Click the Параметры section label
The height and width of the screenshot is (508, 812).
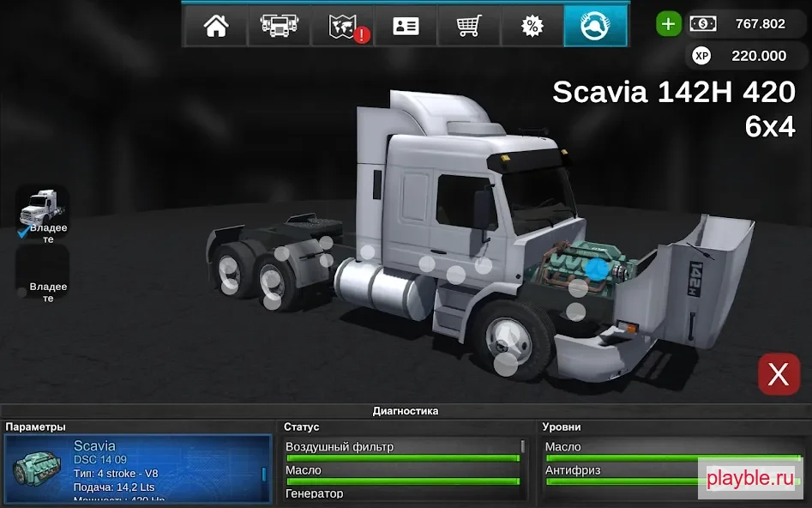pos(35,426)
